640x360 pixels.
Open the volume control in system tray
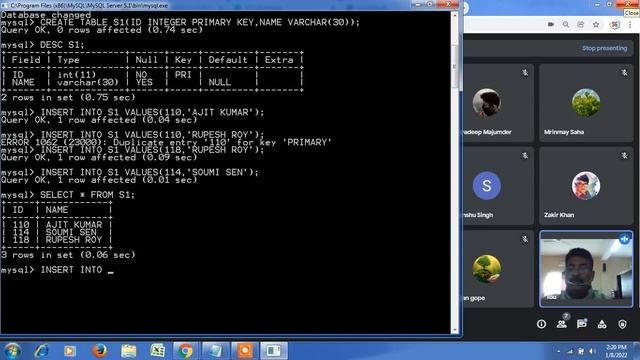point(593,351)
